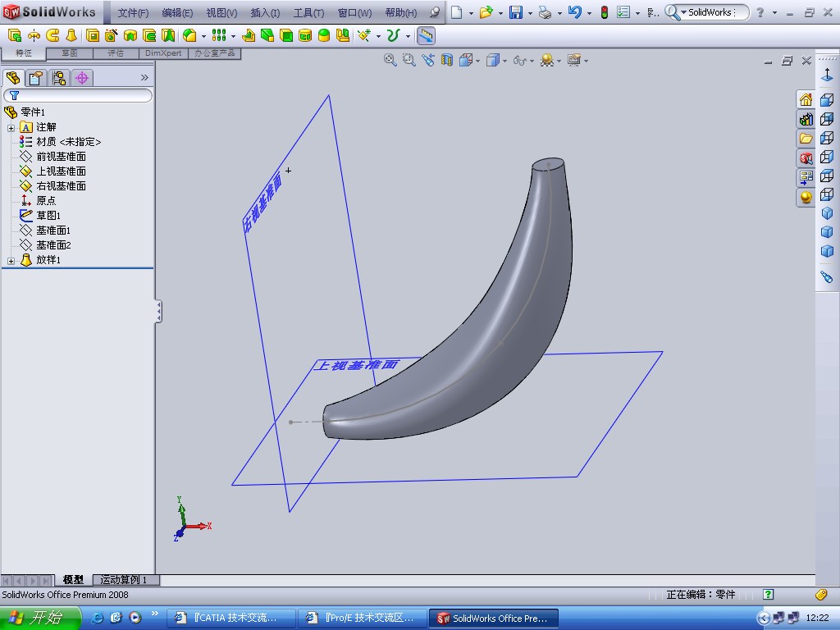Switch to the DimXpert tab
The width and height of the screenshot is (840, 630).
point(163,53)
